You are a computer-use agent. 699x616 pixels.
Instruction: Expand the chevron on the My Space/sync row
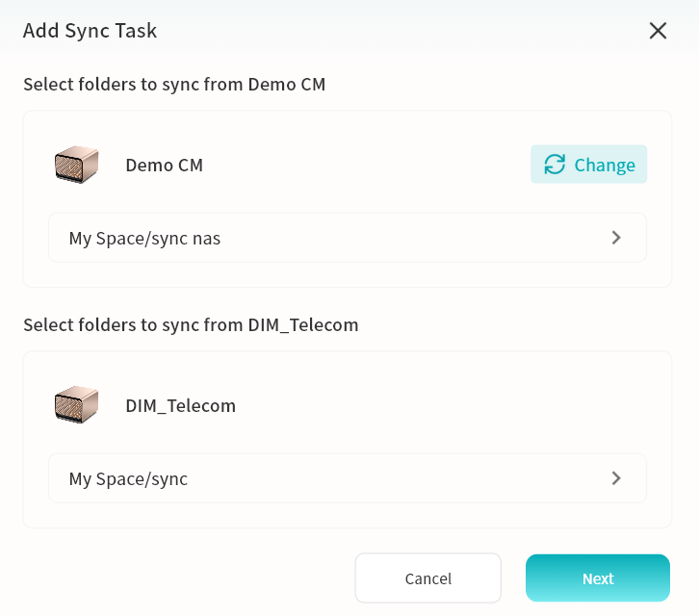pos(616,478)
